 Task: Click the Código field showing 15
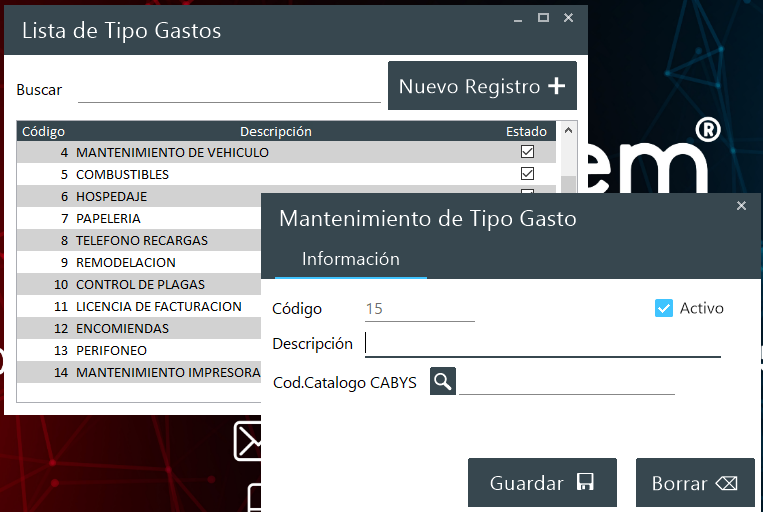(418, 309)
